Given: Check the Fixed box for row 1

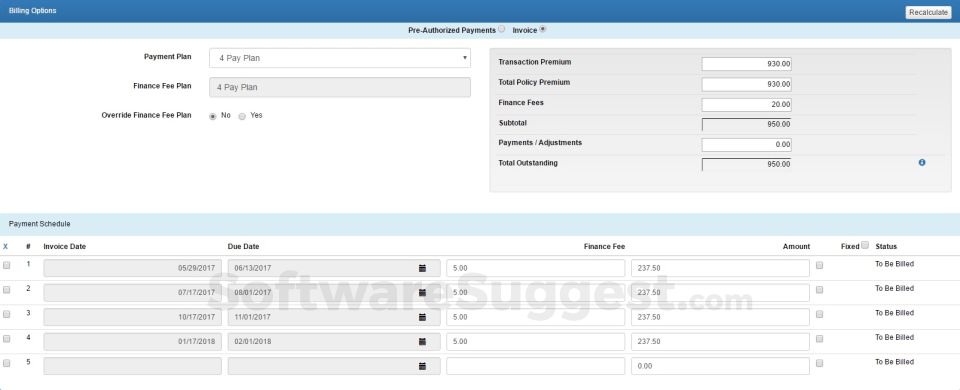Looking at the screenshot, I should [819, 265].
